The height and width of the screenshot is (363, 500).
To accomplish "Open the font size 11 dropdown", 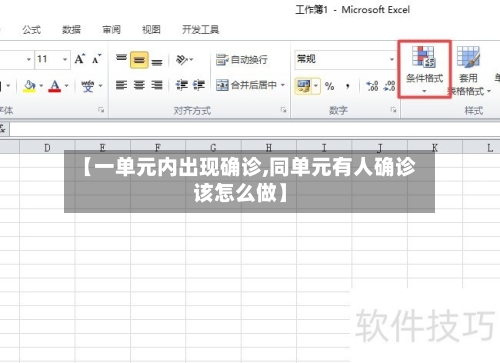I will [65, 60].
